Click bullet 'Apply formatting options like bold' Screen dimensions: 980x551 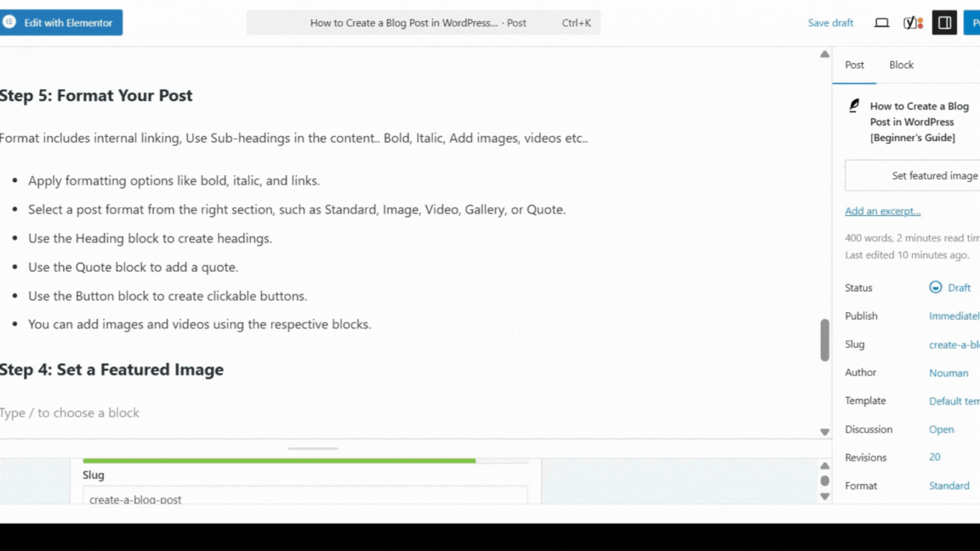(174, 180)
